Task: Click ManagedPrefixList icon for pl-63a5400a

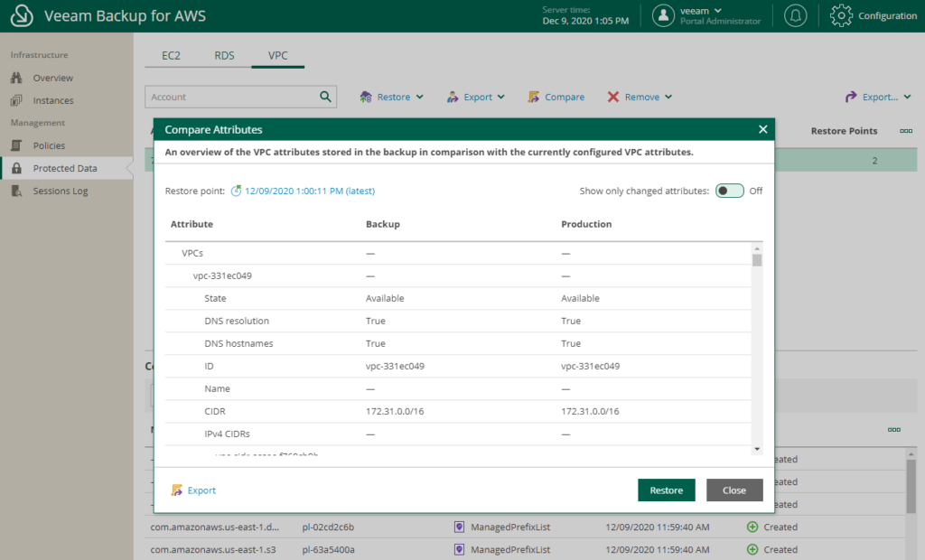Action: (x=459, y=549)
